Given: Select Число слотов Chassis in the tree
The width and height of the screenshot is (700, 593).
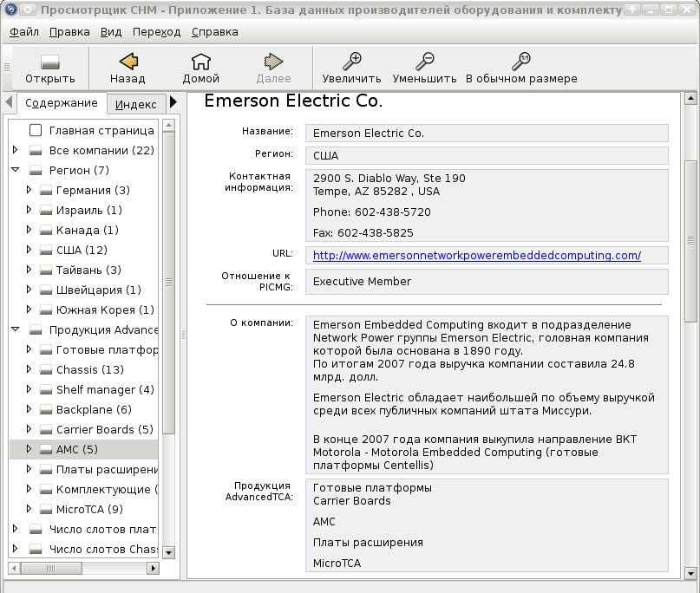Looking at the screenshot, I should (103, 550).
